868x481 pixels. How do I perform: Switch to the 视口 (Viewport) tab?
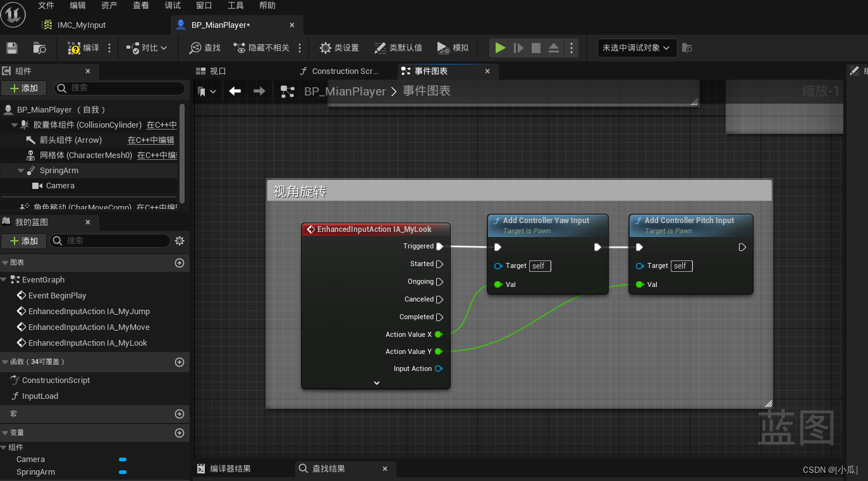pyautogui.click(x=211, y=71)
